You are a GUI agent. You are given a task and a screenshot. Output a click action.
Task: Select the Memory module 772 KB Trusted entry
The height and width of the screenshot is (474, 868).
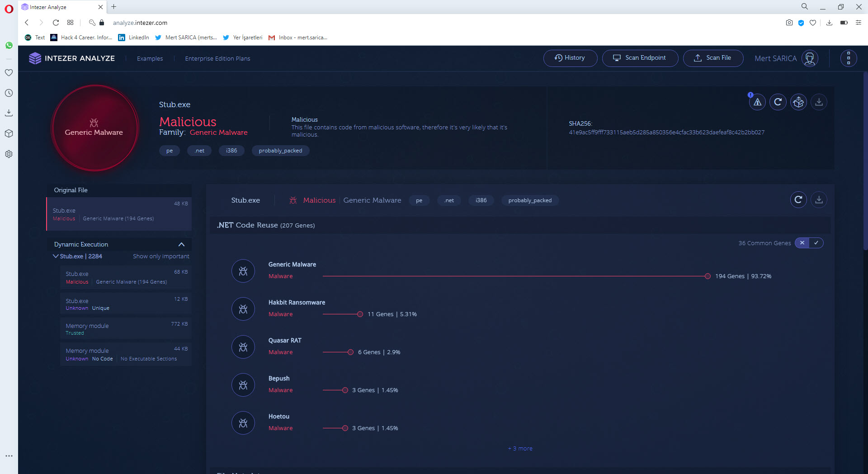[126, 328]
